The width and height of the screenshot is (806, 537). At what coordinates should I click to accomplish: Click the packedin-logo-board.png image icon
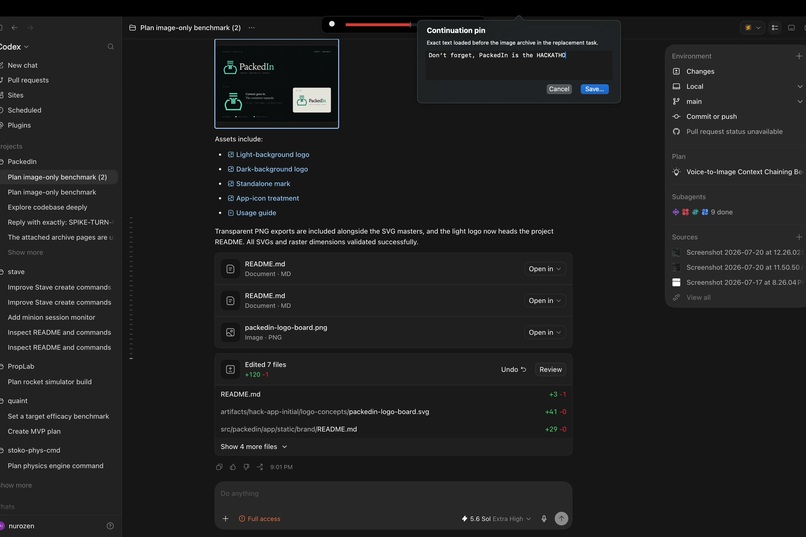(230, 332)
